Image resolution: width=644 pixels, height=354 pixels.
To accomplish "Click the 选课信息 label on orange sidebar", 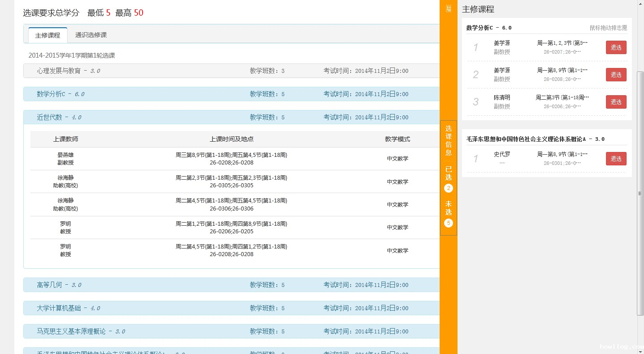I will pyautogui.click(x=449, y=140).
